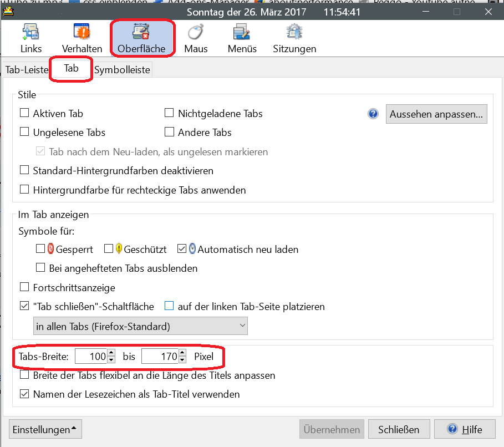Click the Schließen button
The width and height of the screenshot is (504, 447).
399,429
